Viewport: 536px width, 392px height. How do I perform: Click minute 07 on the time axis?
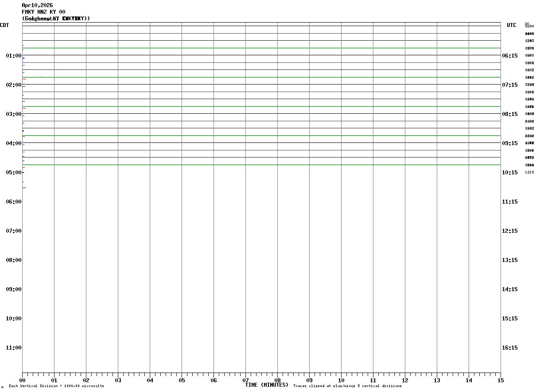[245, 380]
